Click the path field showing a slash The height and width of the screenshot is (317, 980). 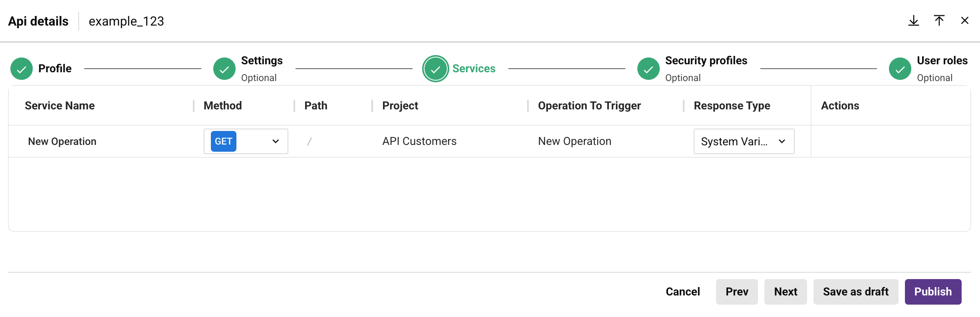pyautogui.click(x=309, y=141)
